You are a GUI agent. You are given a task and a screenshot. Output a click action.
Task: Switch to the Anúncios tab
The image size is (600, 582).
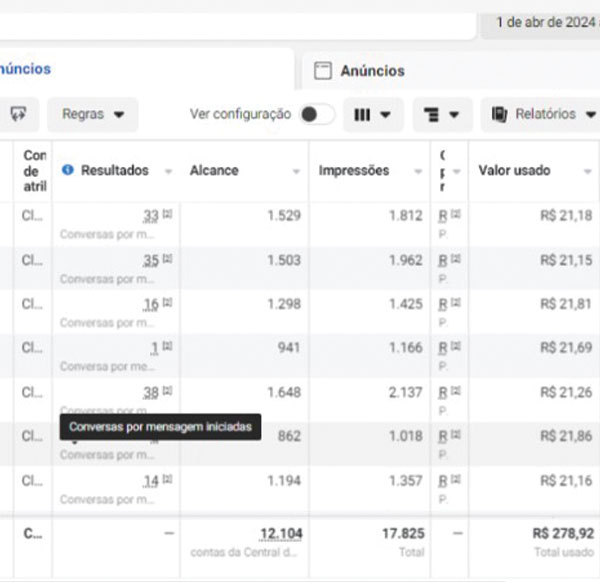tap(372, 71)
